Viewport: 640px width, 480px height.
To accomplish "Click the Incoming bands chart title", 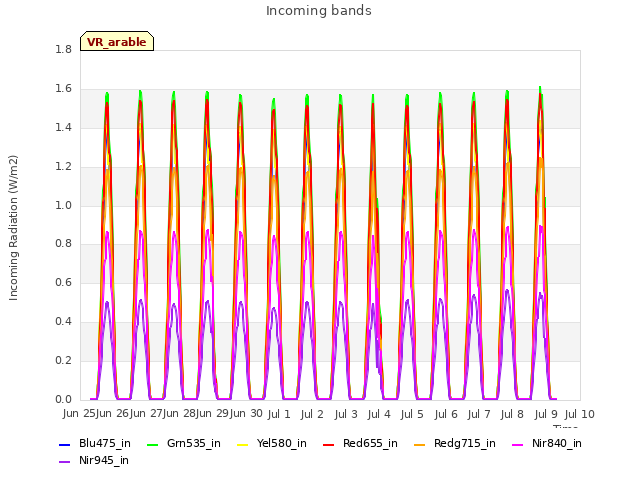I will (x=319, y=11).
